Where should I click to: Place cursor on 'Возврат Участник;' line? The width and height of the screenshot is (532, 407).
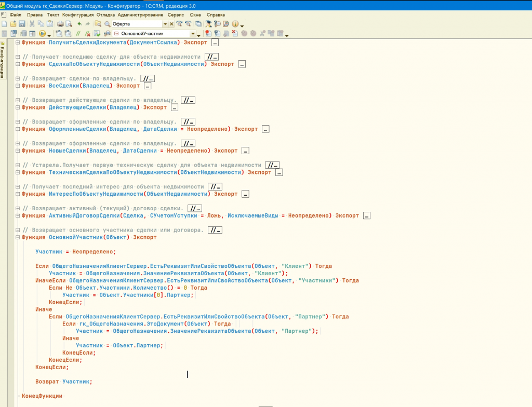(64, 382)
